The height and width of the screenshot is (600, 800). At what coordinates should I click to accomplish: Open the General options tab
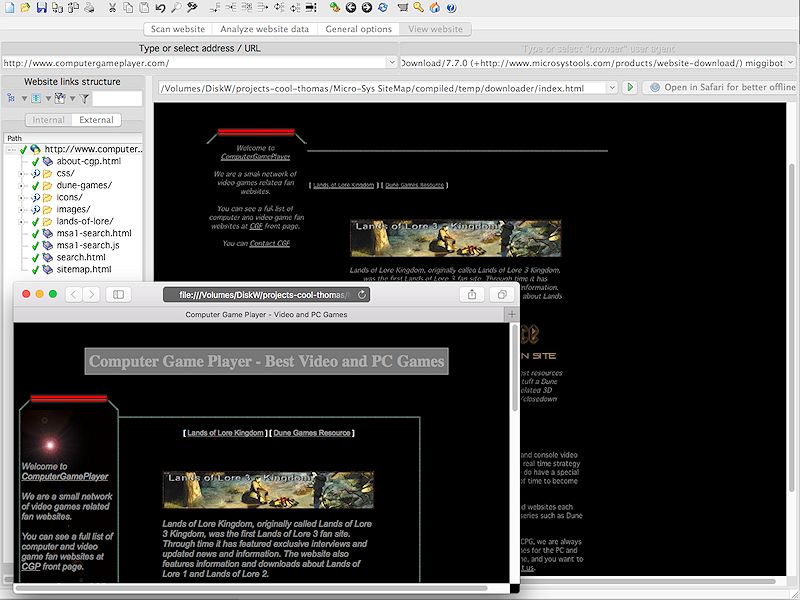click(359, 29)
